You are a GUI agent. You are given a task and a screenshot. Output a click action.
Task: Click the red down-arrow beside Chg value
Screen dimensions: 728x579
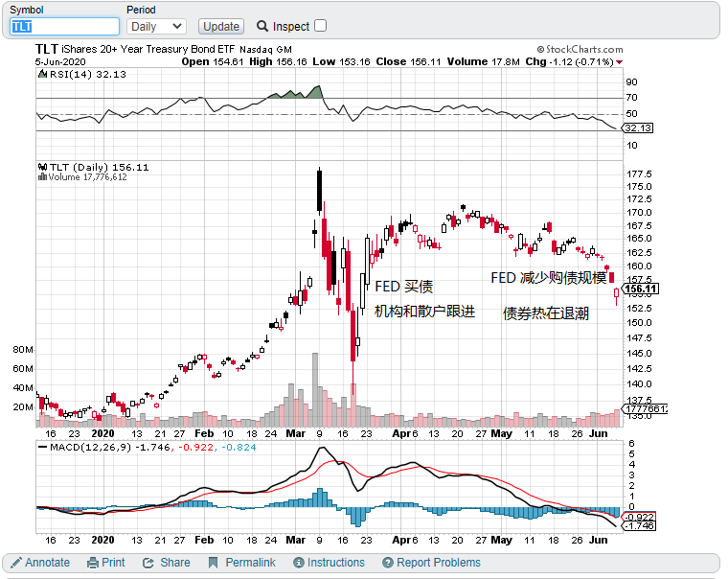(619, 62)
